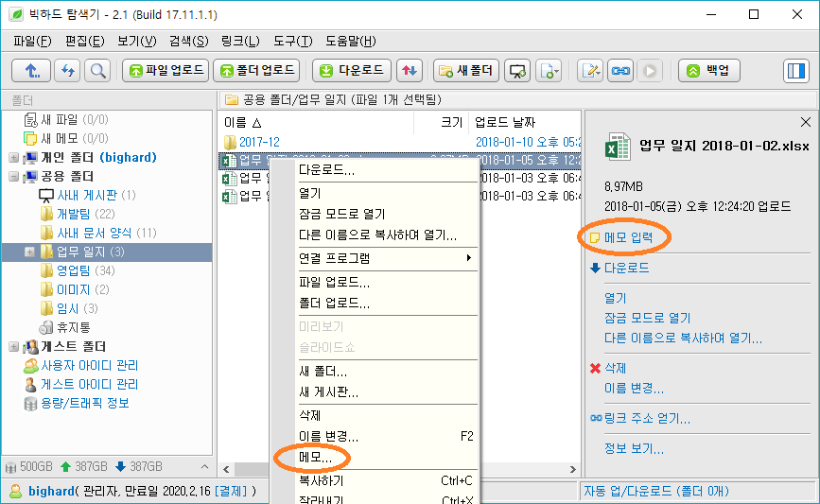Expand the 개인 폴더 tree node
Viewport: 820px width, 504px height.
click(x=13, y=158)
